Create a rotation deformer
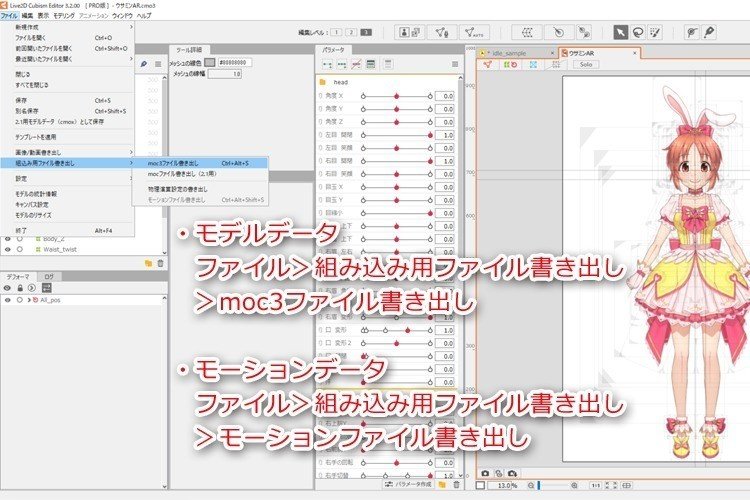Screen dimensions: 750x500 (558, 33)
